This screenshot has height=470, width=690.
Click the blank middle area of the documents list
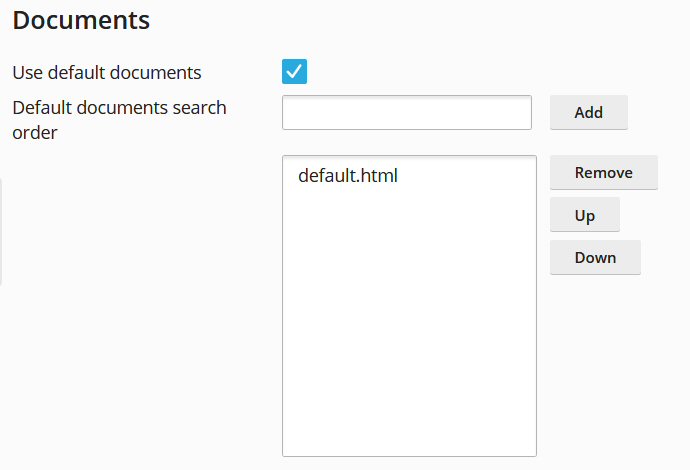click(x=409, y=306)
